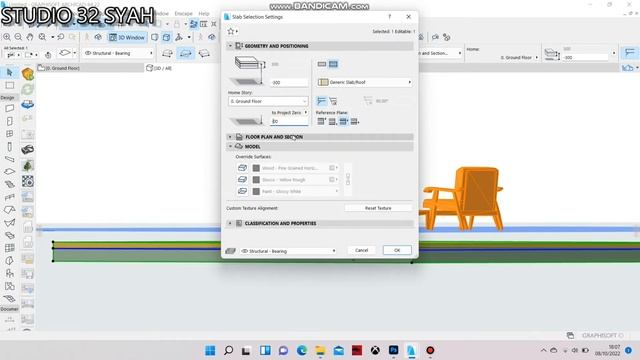Viewport: 640px width, 360px height.
Task: Open the Windows Start menu
Action: (210, 350)
